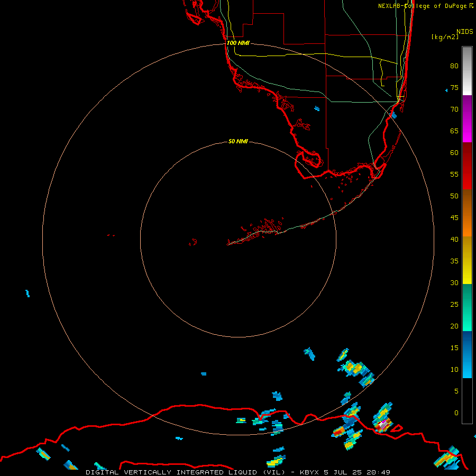Click the 35 value on the color scale

pyautogui.click(x=454, y=261)
